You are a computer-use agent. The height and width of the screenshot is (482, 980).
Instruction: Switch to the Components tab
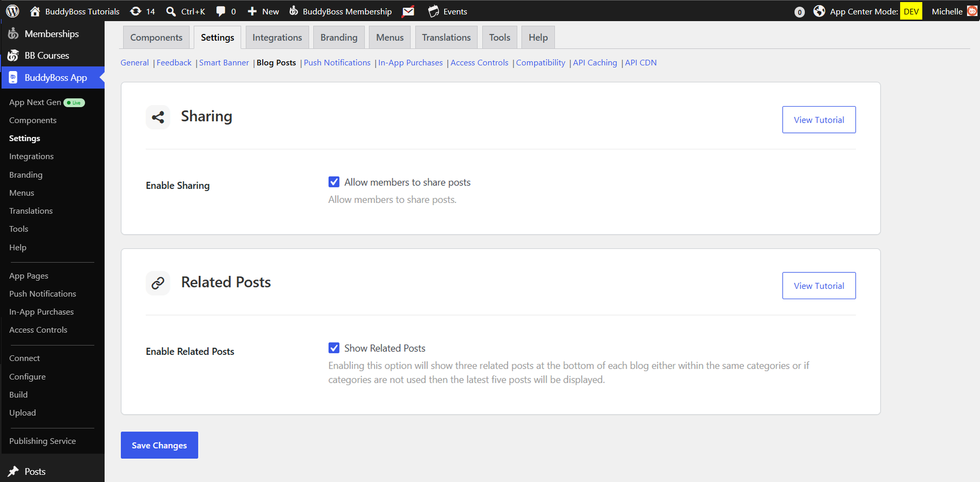pos(156,37)
